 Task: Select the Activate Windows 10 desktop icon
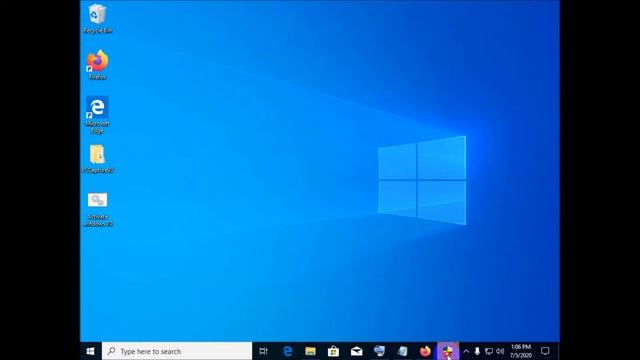[x=97, y=209]
